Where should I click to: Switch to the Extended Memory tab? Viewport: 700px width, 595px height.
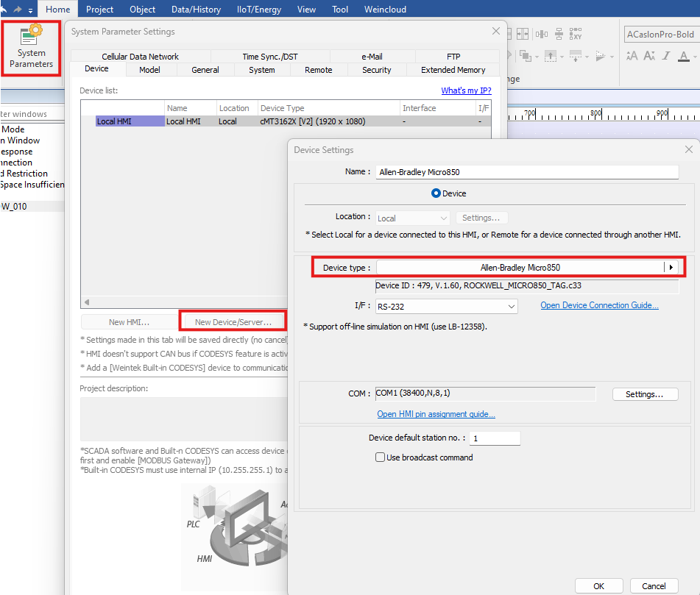tap(453, 70)
